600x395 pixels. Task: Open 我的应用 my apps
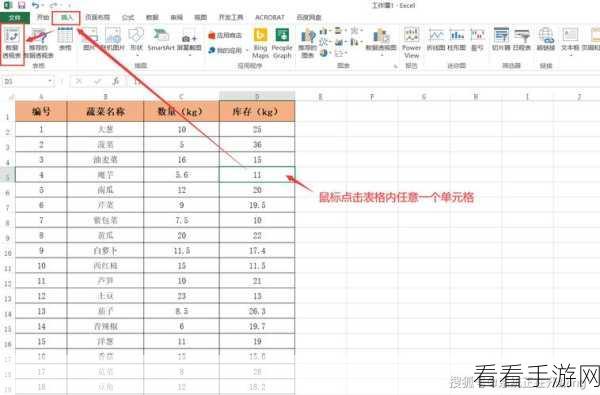point(225,50)
